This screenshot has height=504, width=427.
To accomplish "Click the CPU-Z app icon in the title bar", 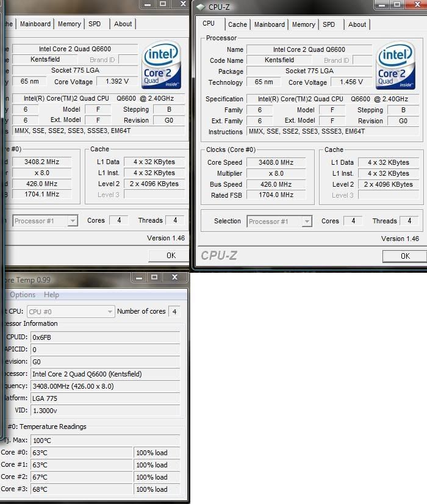I will pos(201,7).
